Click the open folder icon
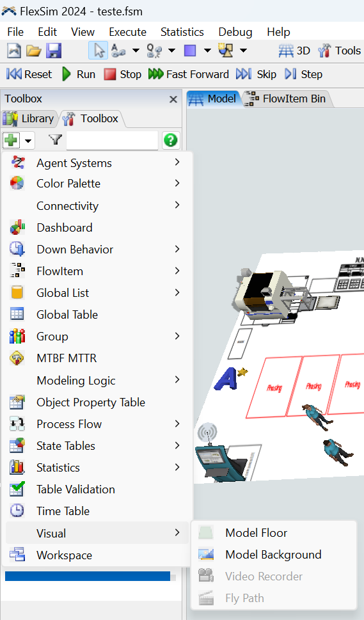This screenshot has width=364, height=620. coord(34,51)
